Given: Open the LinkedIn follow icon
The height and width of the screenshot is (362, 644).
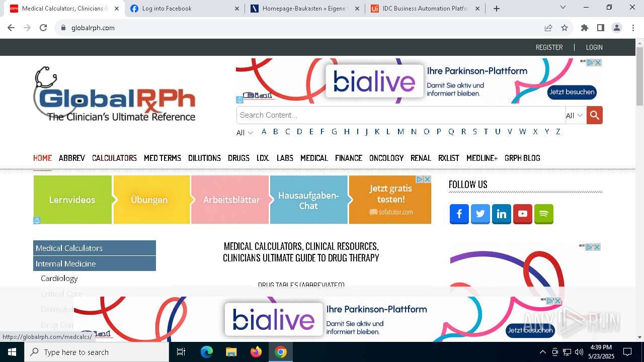Looking at the screenshot, I should point(502,214).
